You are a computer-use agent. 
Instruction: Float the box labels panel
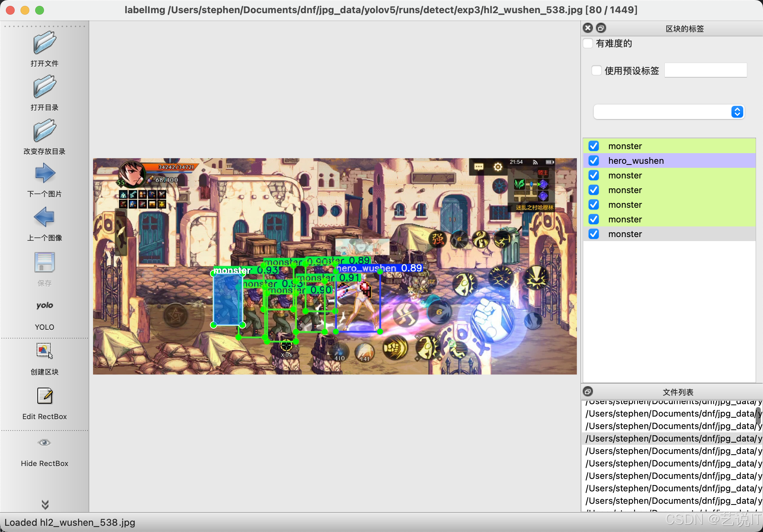(601, 28)
